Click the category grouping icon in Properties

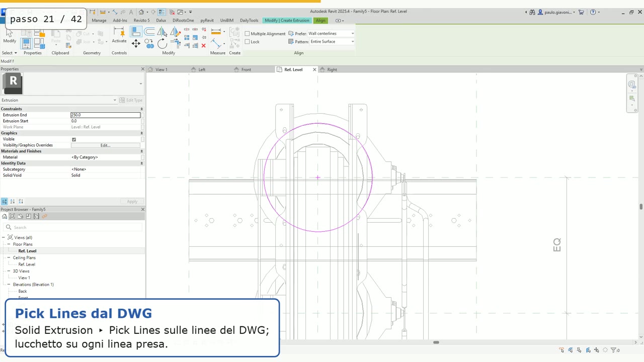[x=5, y=201]
